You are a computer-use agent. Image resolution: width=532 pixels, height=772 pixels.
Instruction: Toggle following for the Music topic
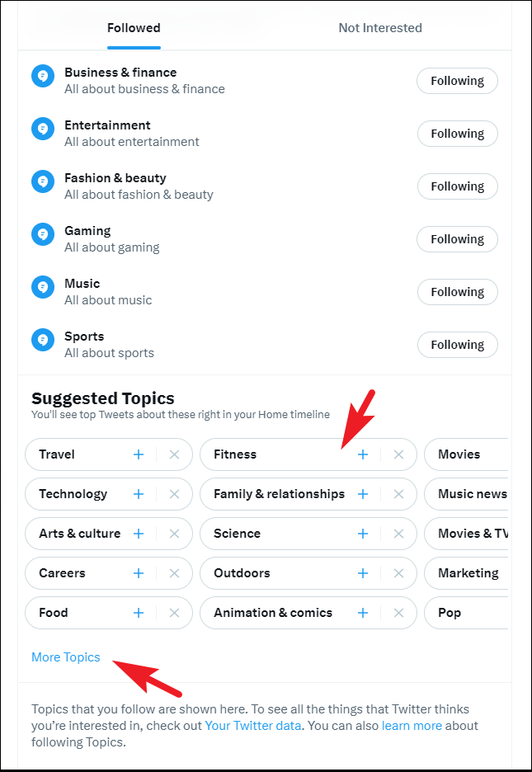[457, 292]
